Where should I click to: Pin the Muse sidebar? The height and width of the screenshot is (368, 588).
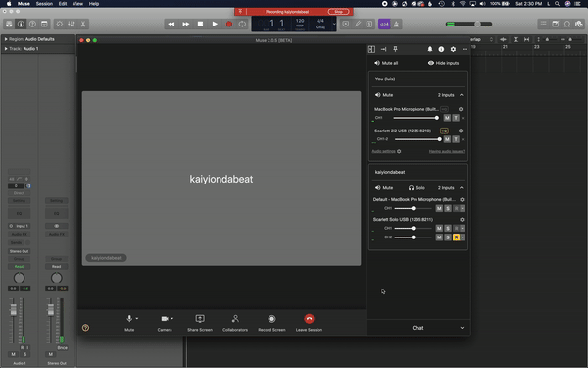395,49
